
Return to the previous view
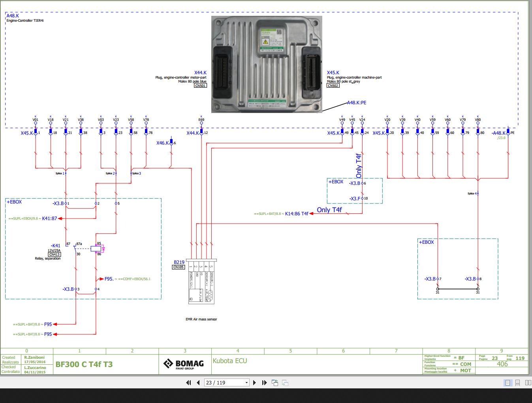click(x=274, y=382)
